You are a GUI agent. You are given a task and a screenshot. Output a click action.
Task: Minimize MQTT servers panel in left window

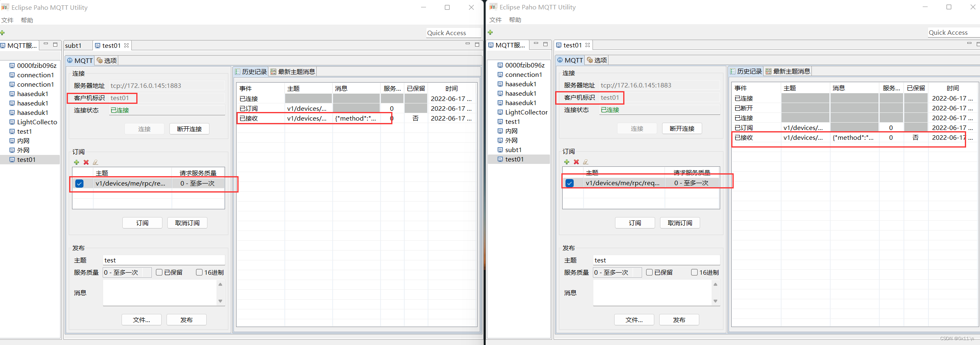pos(46,44)
